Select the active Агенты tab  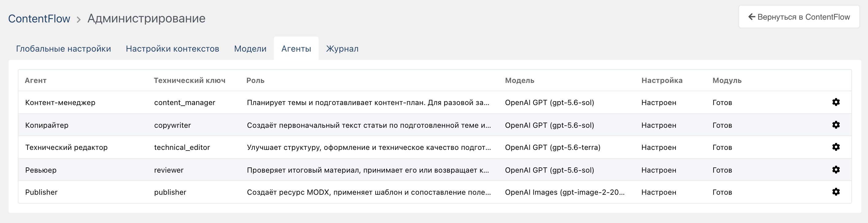pyautogui.click(x=296, y=49)
